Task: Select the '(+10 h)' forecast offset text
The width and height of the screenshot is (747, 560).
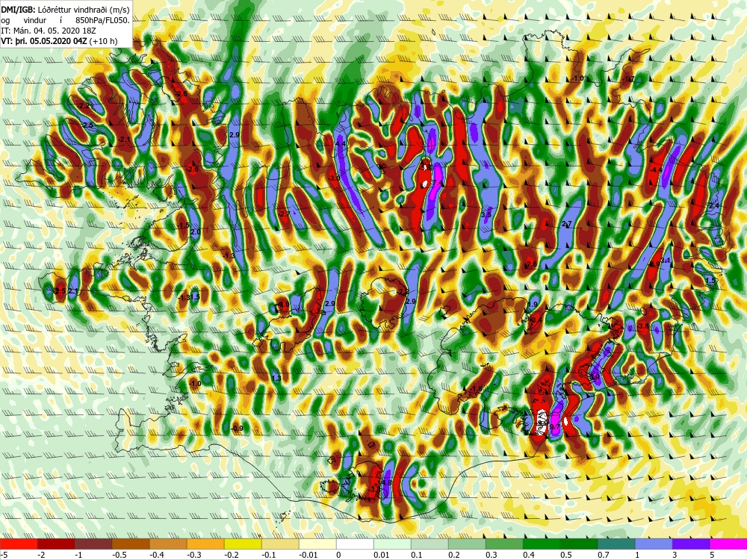Action: click(105, 40)
